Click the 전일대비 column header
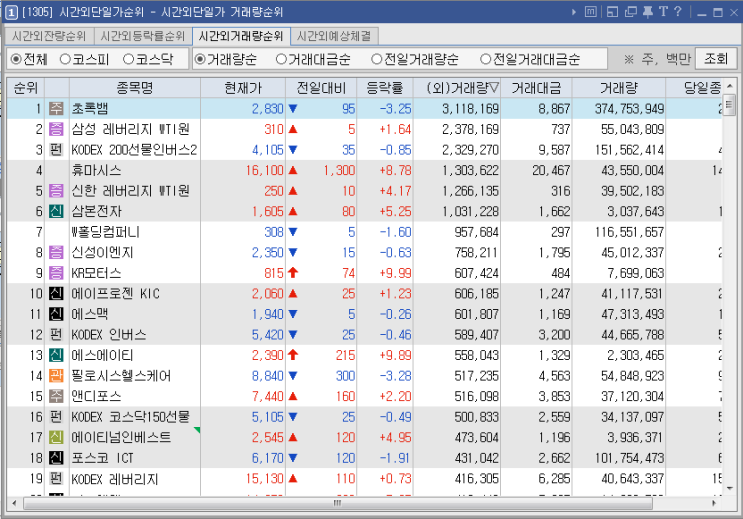743x519 pixels. (x=321, y=88)
